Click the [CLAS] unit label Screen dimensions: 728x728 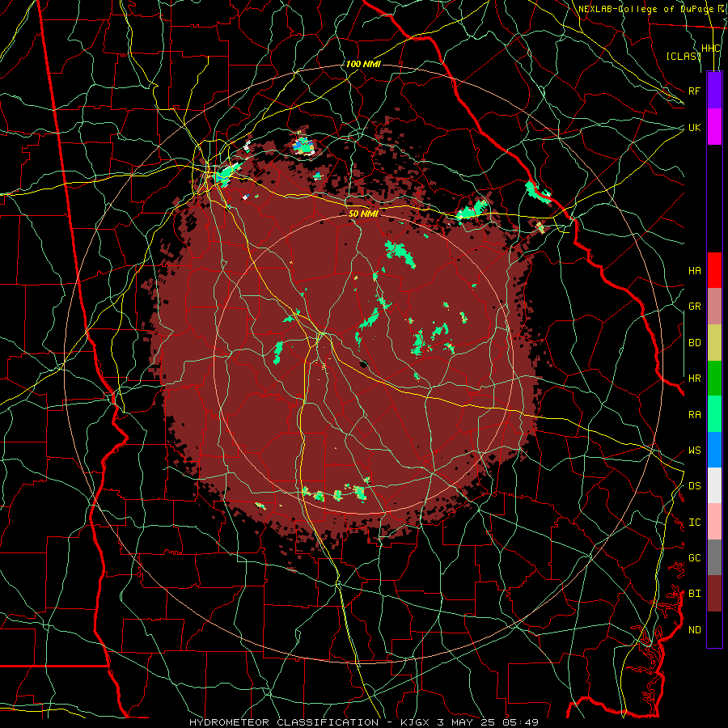684,56
